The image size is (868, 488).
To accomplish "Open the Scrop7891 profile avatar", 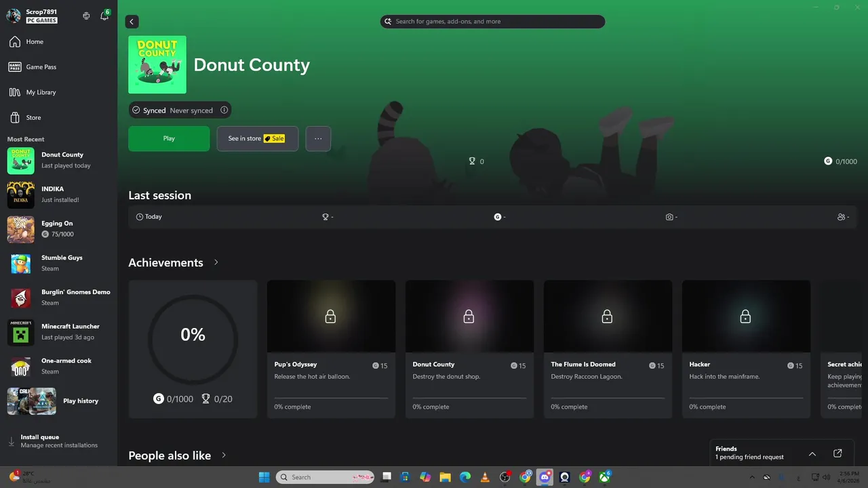I will [x=14, y=16].
